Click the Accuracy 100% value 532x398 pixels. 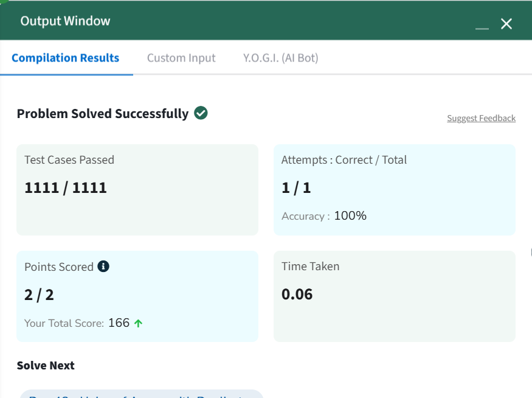[350, 215]
